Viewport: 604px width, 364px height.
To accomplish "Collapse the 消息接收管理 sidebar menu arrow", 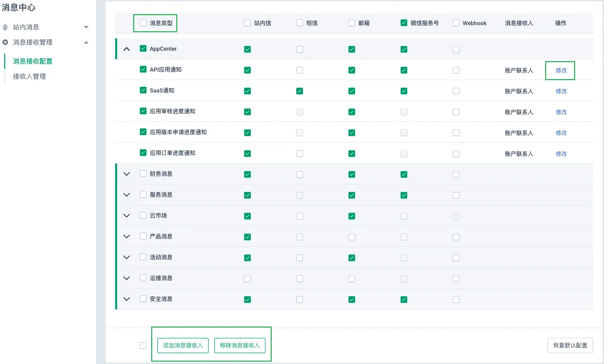I will tap(86, 42).
